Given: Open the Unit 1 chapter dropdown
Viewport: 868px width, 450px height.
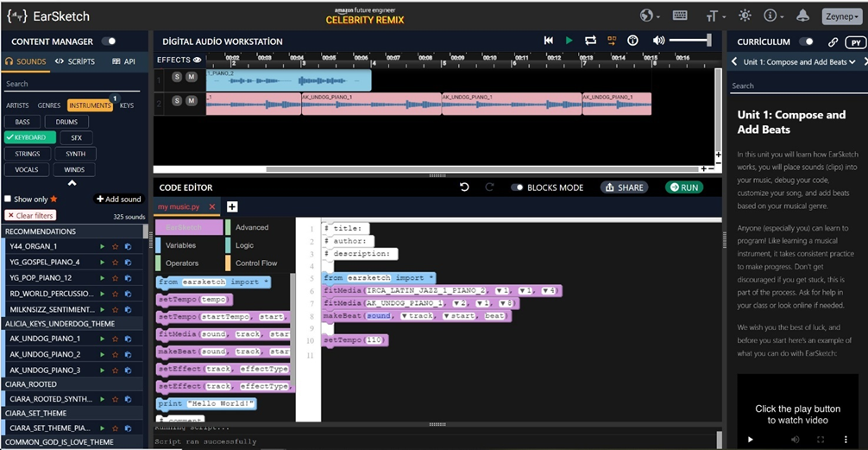Looking at the screenshot, I should [x=799, y=62].
